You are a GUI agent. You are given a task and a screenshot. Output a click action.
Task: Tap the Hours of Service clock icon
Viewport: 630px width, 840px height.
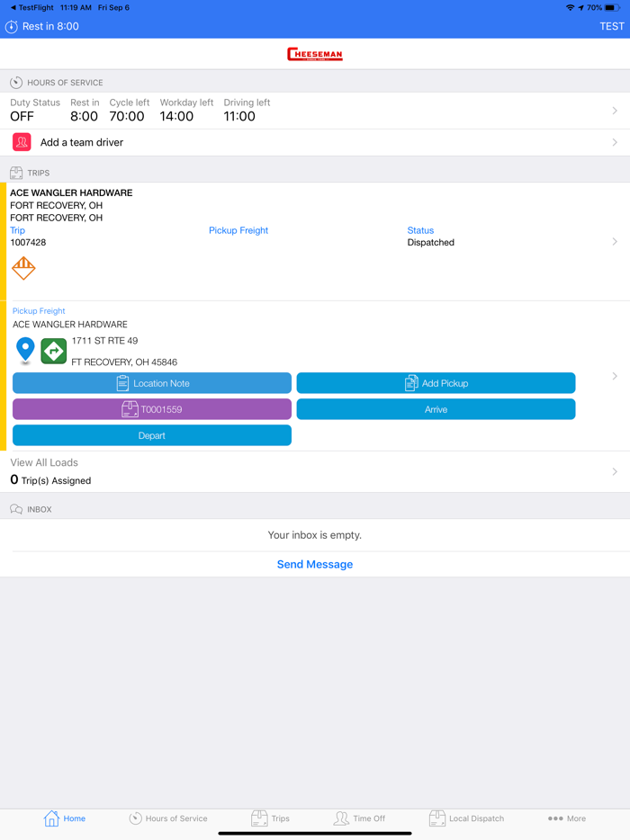(x=16, y=83)
